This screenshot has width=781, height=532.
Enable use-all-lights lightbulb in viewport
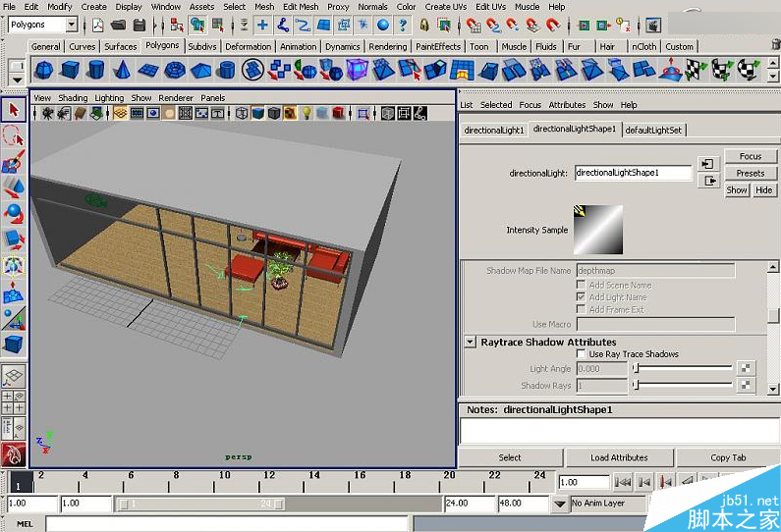306,114
